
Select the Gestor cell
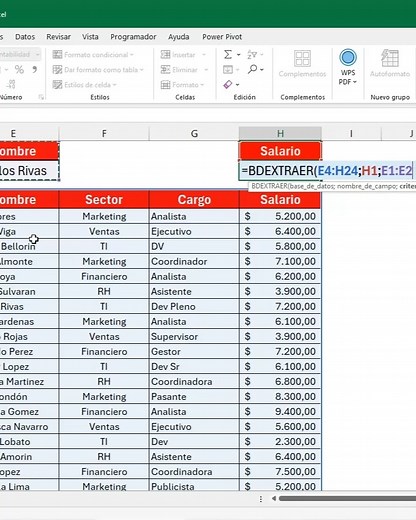[x=194, y=351]
